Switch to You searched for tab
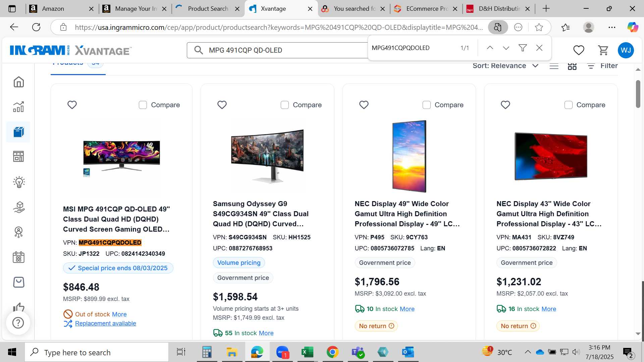 (x=354, y=9)
